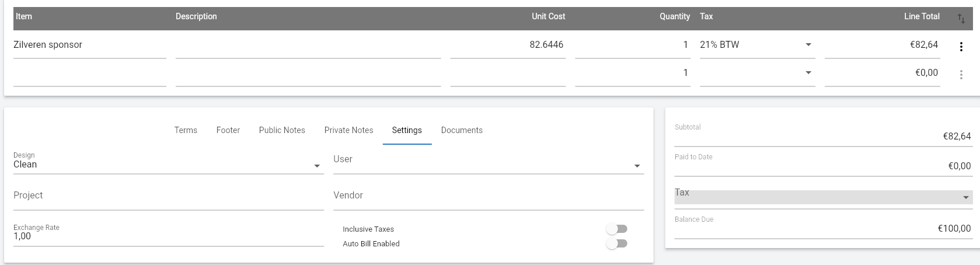This screenshot has height=265, width=980.
Task: Toggle the Inclusive Taxes switch
Action: [x=617, y=229]
